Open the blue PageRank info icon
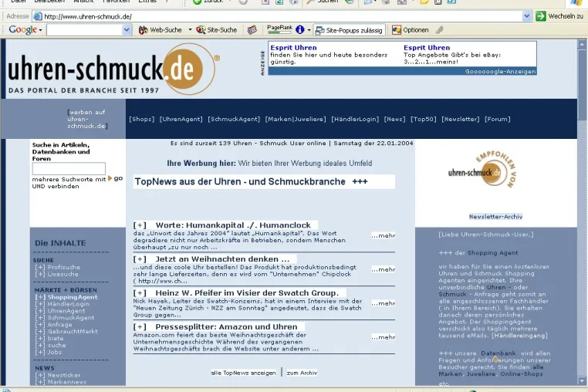588x392 pixels. pyautogui.click(x=299, y=29)
